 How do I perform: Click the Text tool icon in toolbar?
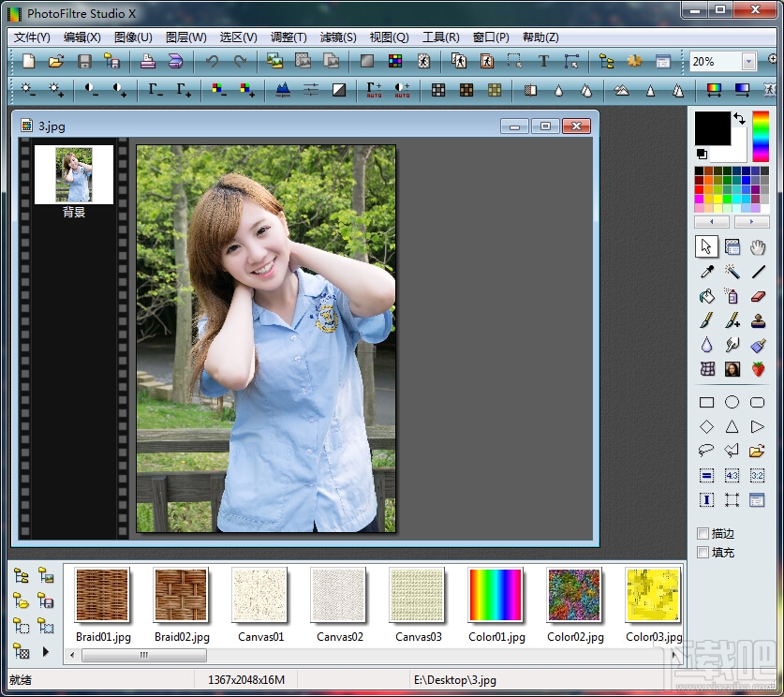click(x=543, y=62)
